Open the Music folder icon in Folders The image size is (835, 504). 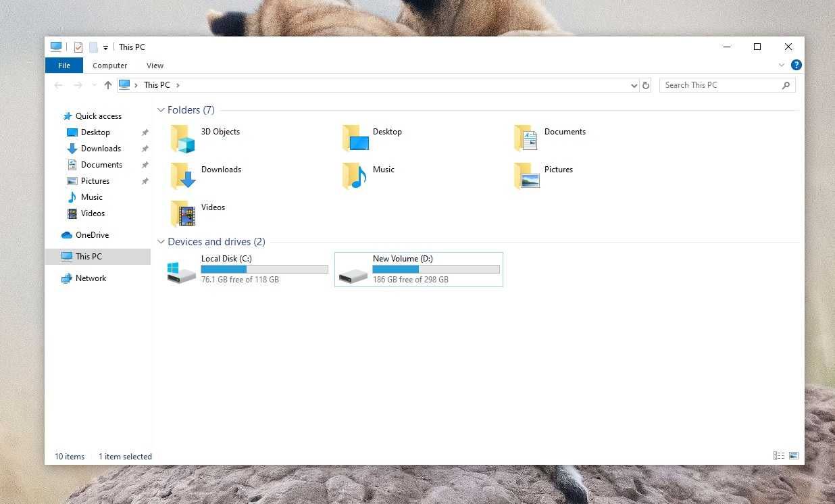(355, 176)
